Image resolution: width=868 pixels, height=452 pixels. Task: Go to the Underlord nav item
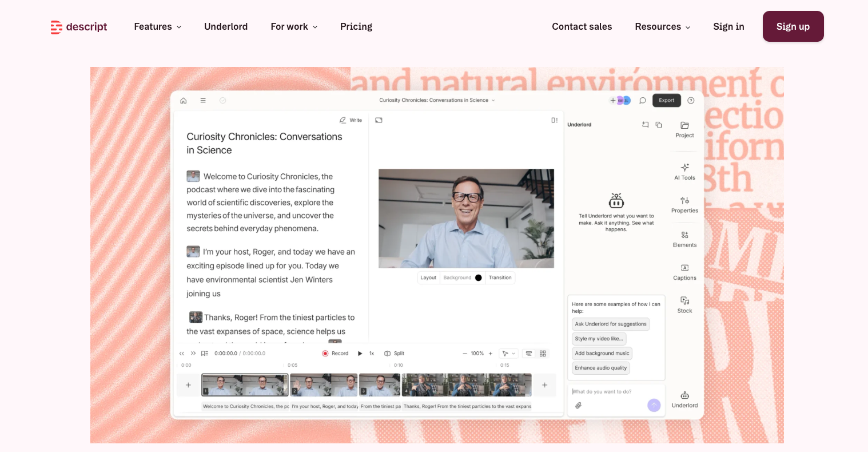click(x=226, y=27)
